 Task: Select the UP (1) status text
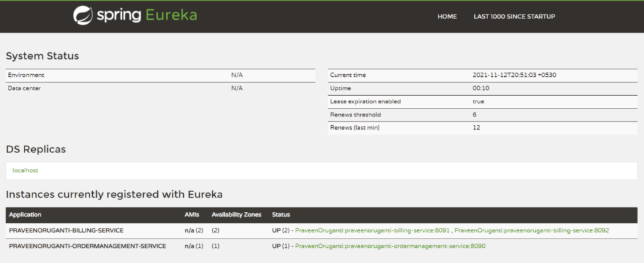point(281,246)
